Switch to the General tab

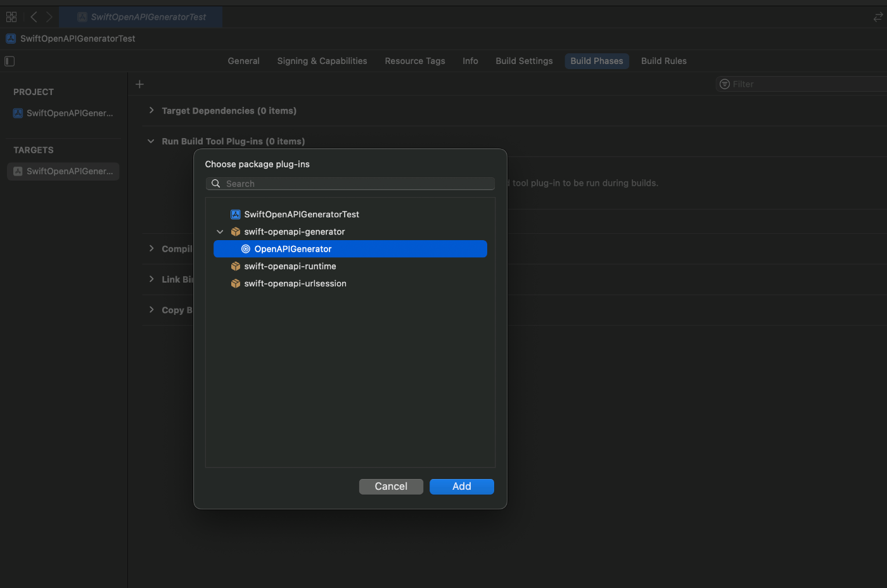pos(244,61)
